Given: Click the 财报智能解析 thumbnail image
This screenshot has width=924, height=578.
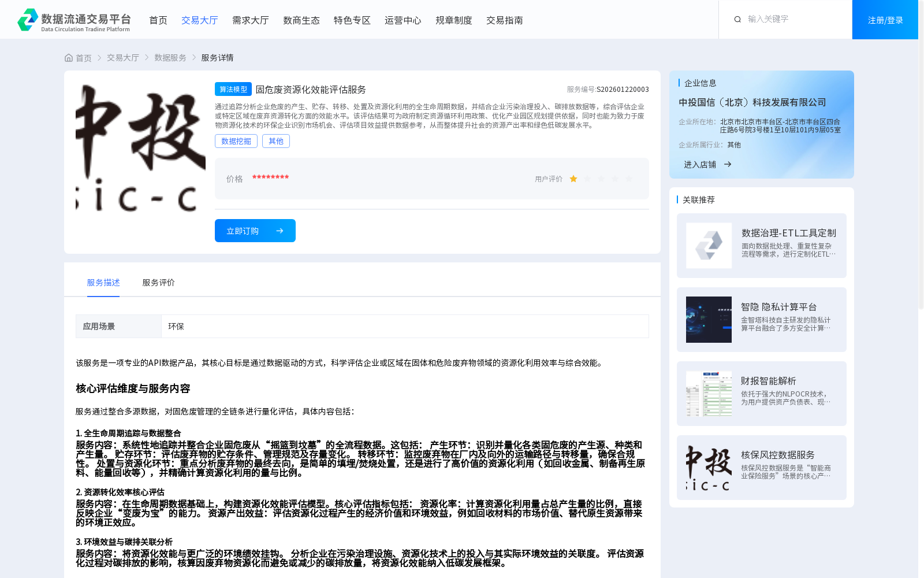Looking at the screenshot, I should point(709,394).
